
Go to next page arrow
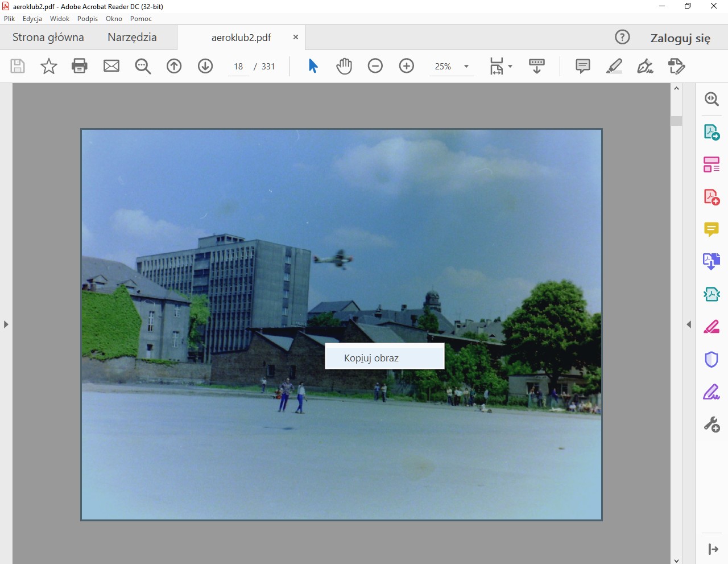[x=205, y=66]
